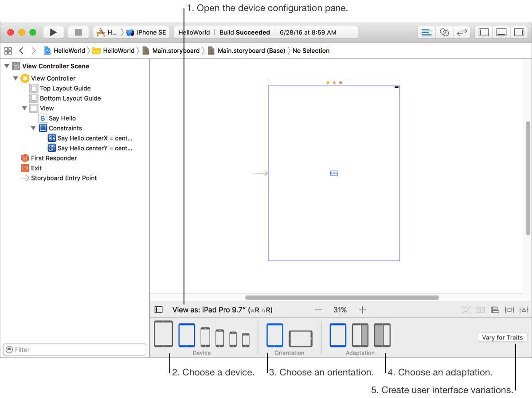Click the Stop button in toolbar
The image size is (532, 398).
click(78, 32)
